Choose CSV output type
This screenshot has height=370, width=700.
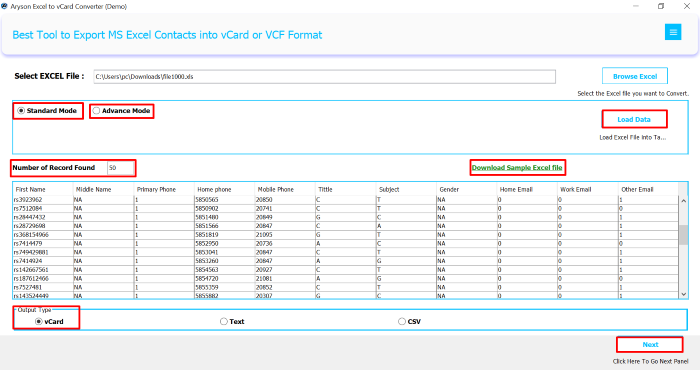pos(402,321)
